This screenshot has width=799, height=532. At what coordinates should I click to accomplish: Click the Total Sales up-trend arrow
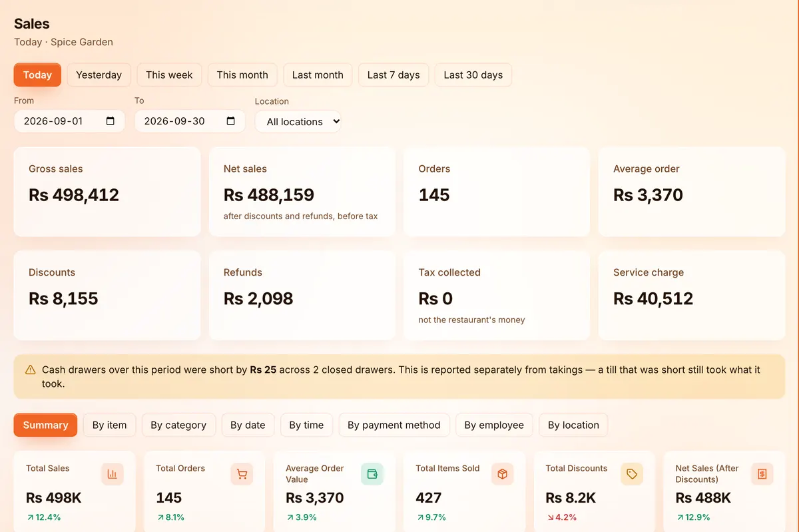point(30,517)
